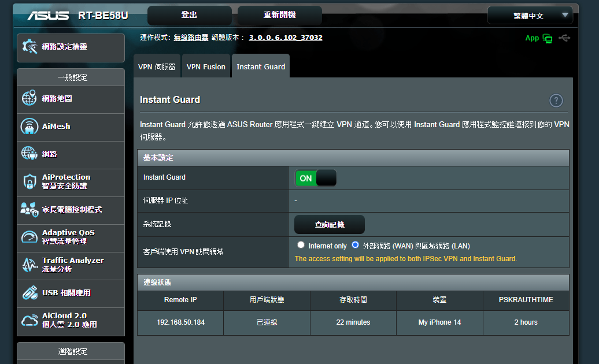Click the yellow IPSec VPN access setting note
599x364 pixels.
point(406,259)
